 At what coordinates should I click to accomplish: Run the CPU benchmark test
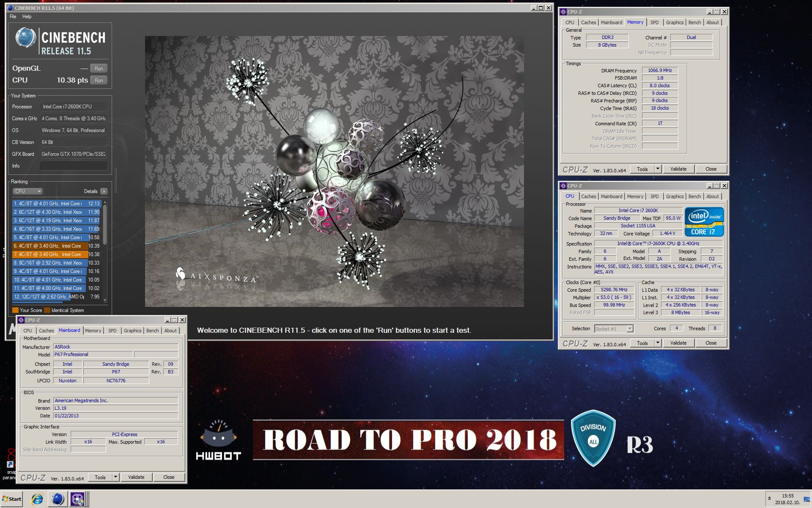(x=99, y=80)
